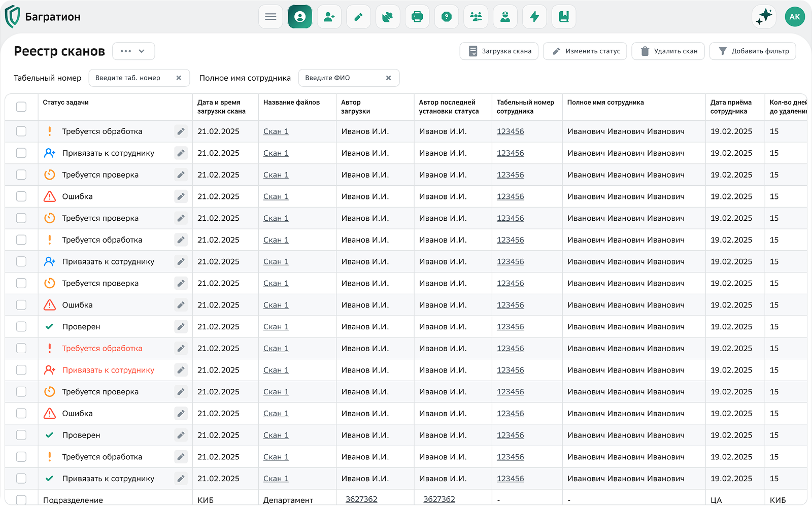
Task: Open the Добавить фильтр filter button
Action: click(753, 51)
